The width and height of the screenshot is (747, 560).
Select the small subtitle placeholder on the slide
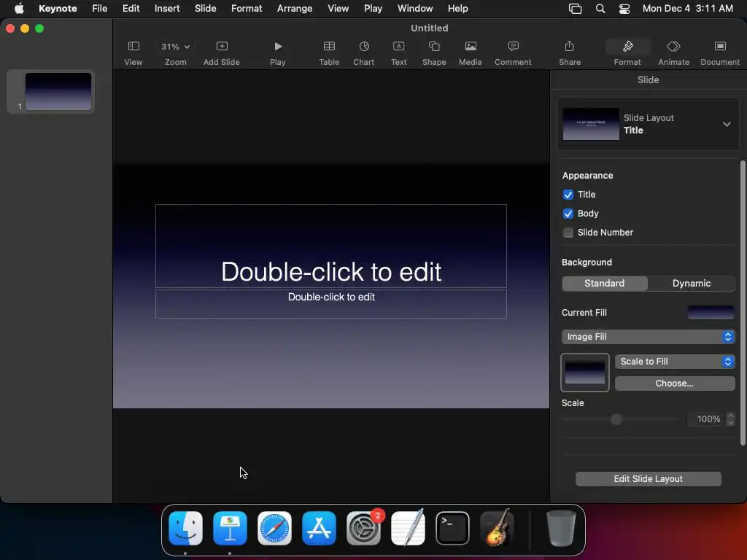(x=331, y=304)
